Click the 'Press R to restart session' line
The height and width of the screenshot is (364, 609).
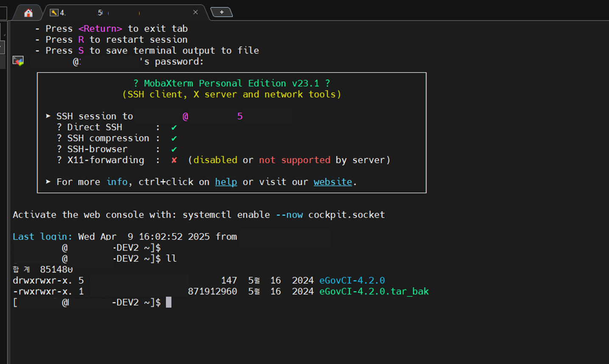tap(112, 39)
